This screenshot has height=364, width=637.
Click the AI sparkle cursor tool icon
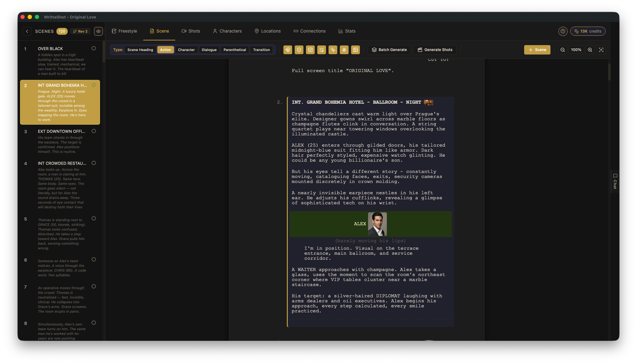coord(333,49)
